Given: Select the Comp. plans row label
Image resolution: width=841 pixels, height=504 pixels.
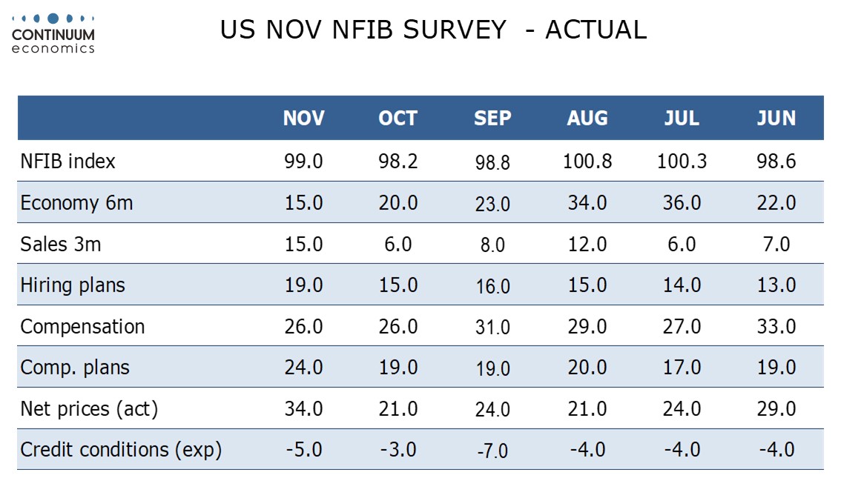Looking at the screenshot, I should (75, 368).
